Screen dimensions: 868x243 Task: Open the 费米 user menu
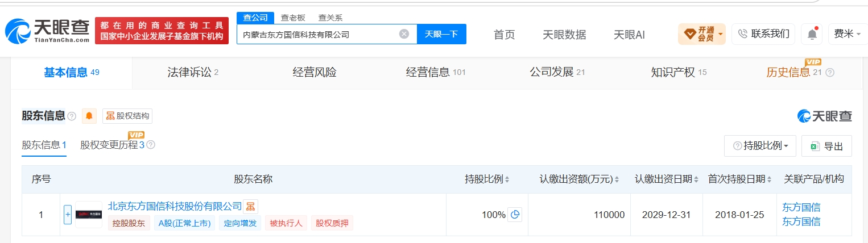coord(846,34)
